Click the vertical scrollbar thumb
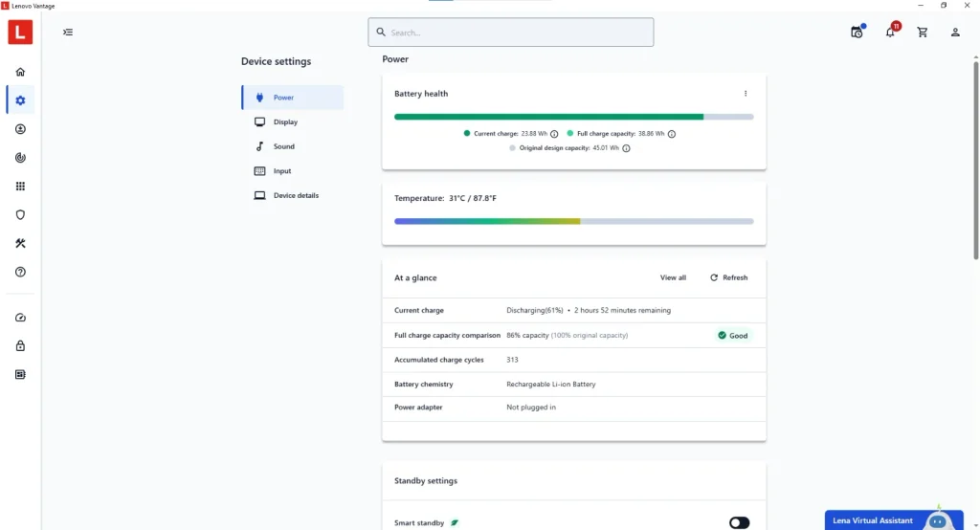 [x=975, y=160]
